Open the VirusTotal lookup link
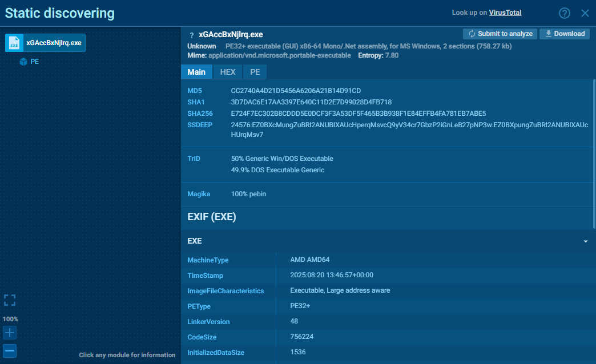 [505, 13]
